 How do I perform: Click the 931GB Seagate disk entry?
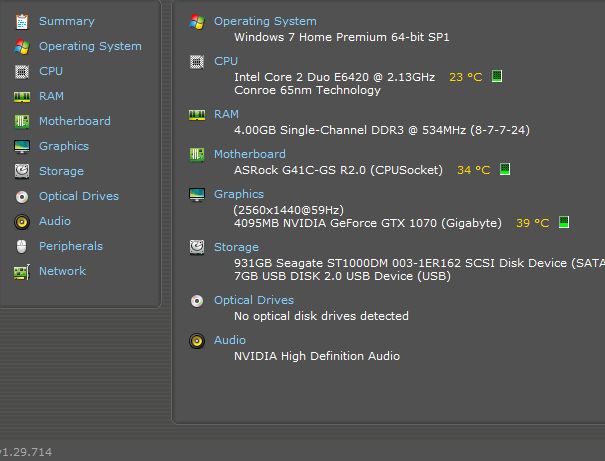coord(419,263)
